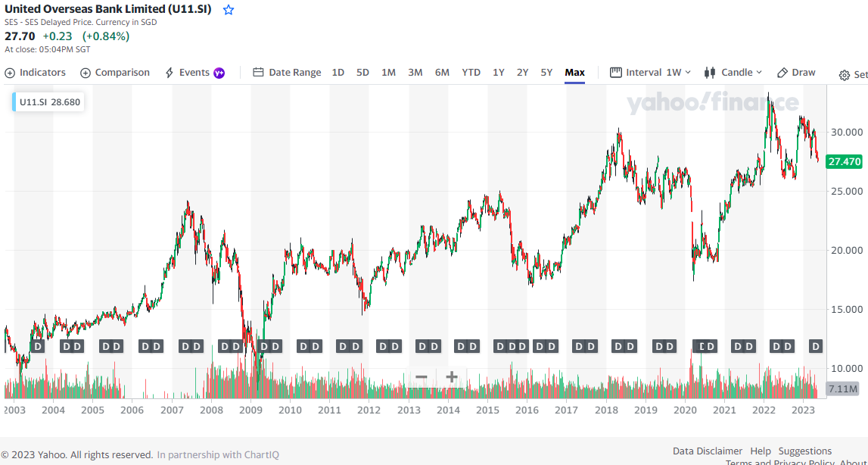Click the lightning icon beside Events
868x465 pixels.
170,73
